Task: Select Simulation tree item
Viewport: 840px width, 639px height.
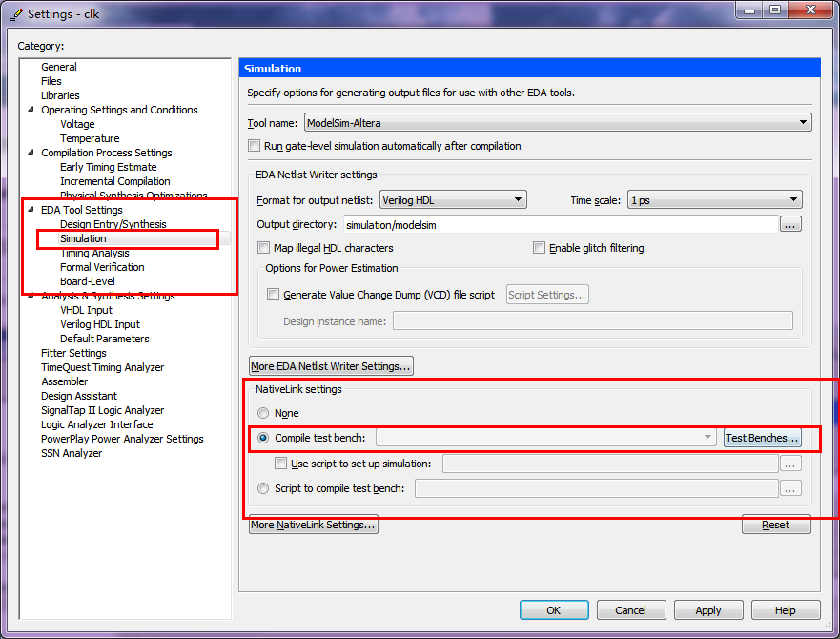Action: point(84,238)
